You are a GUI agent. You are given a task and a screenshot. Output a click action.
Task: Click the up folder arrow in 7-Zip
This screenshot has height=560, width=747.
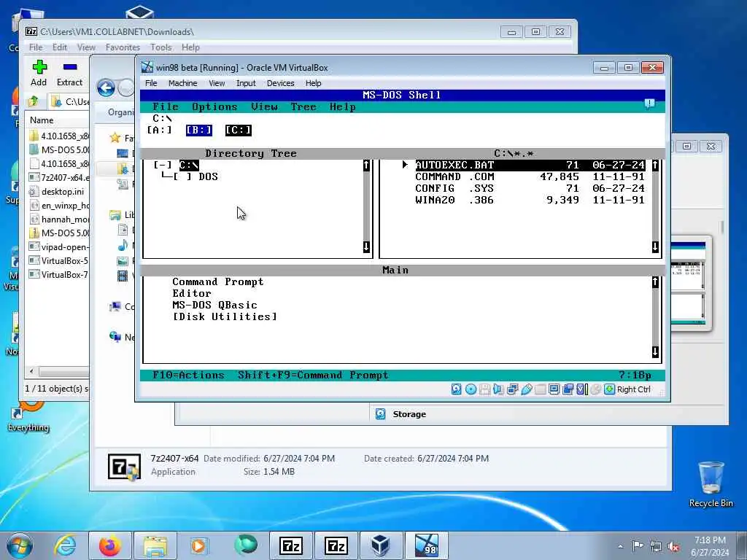pyautogui.click(x=34, y=101)
